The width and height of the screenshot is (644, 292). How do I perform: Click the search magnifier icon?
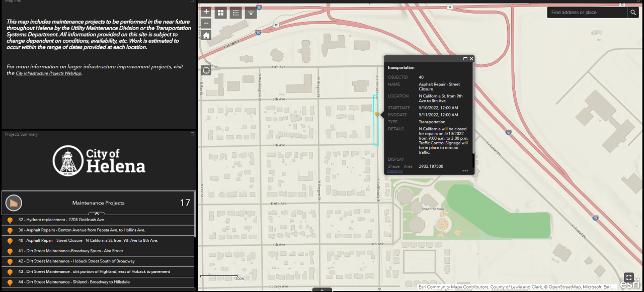click(633, 12)
